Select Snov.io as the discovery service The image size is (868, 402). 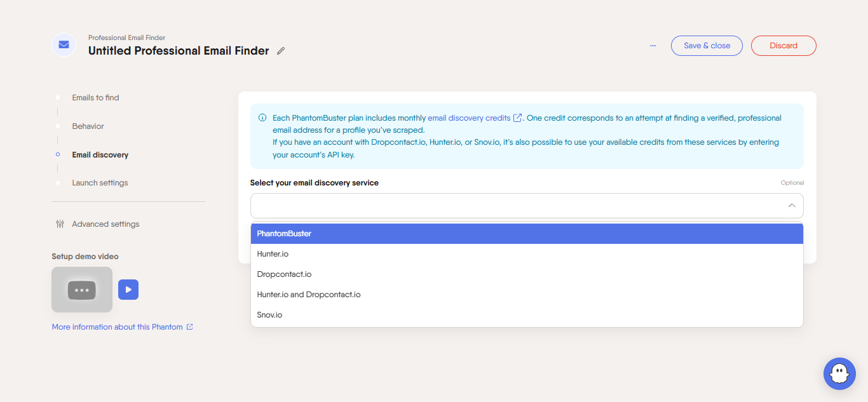[269, 314]
